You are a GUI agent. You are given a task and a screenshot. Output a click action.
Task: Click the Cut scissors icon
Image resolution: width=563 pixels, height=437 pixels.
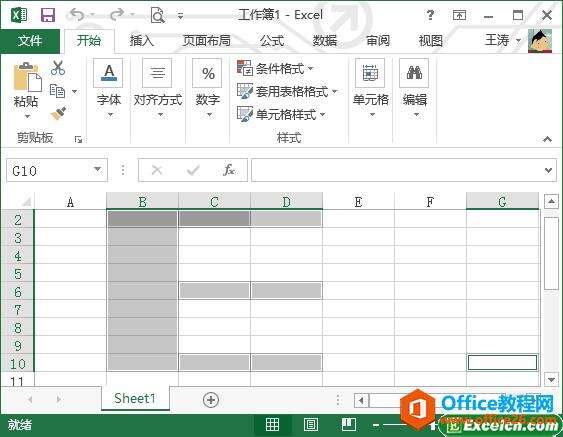58,68
